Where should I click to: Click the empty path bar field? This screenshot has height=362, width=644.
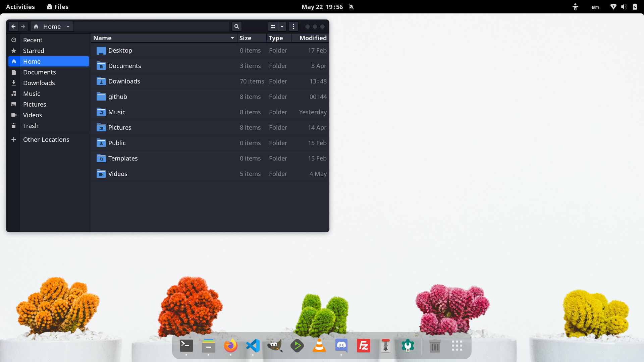pyautogui.click(x=152, y=26)
